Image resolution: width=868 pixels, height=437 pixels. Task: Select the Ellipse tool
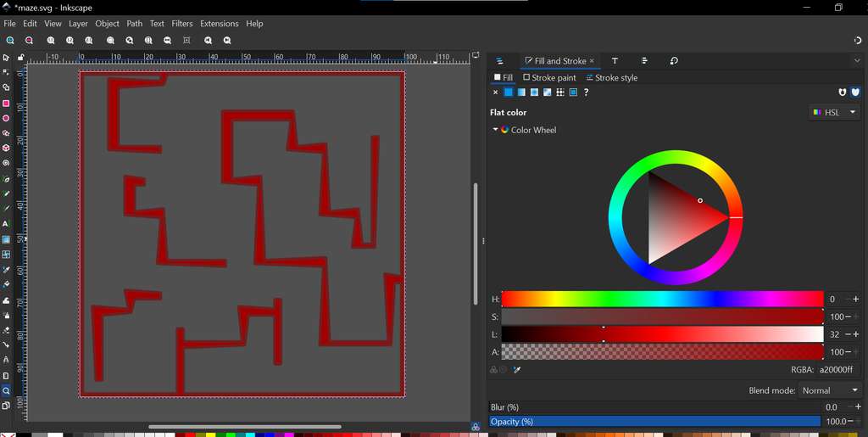(6, 119)
